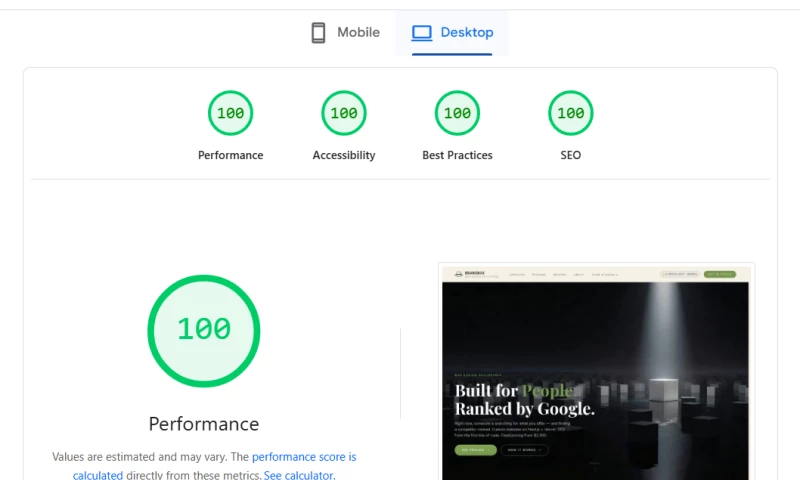This screenshot has height=480, width=800.
Task: Select the Performance 100 score circle in summary row
Action: (231, 113)
